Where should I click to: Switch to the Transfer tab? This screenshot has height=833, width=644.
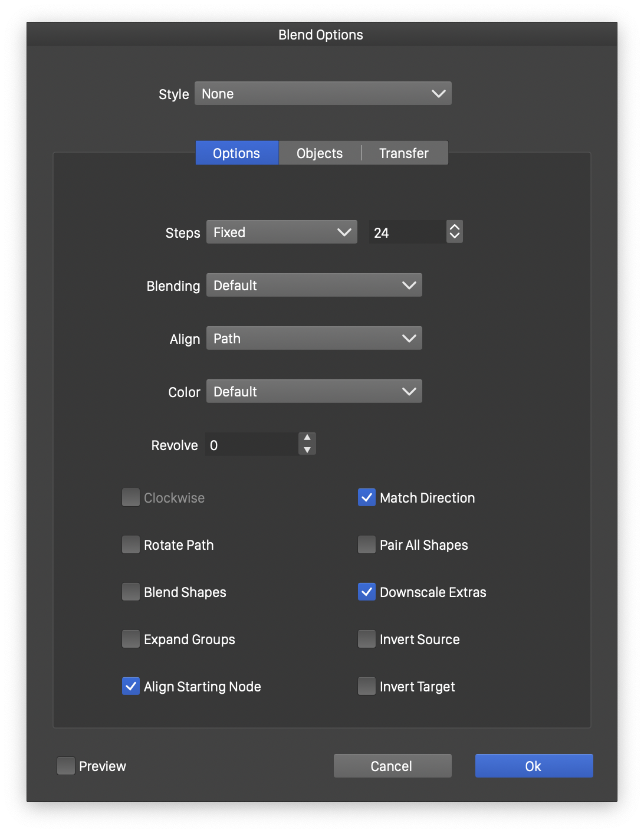404,153
